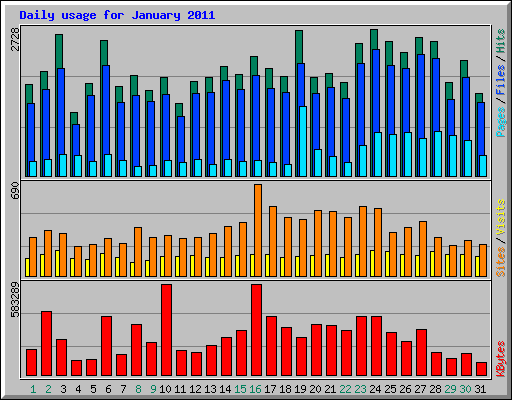512x400 pixels.
Task: Select the short green hits bar on day 4
Action: pos(74,118)
